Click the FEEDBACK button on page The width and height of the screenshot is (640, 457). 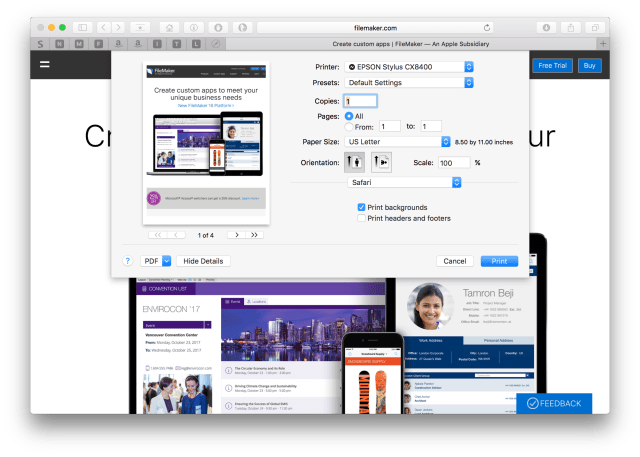pyautogui.click(x=554, y=404)
